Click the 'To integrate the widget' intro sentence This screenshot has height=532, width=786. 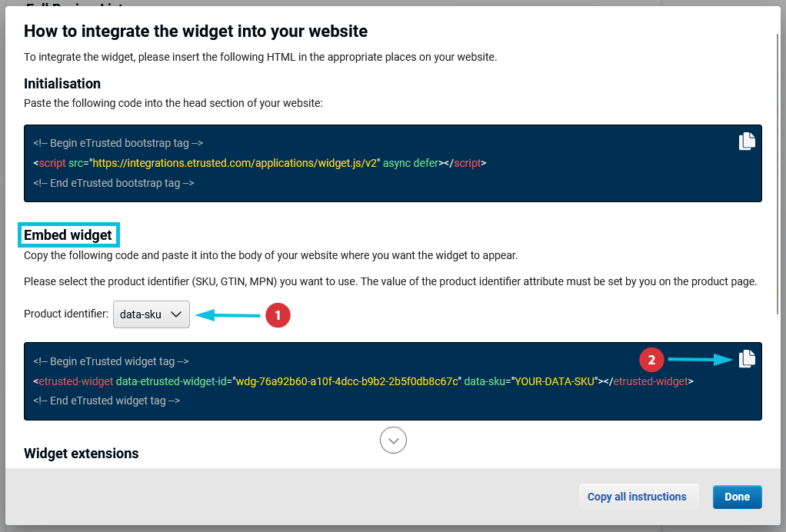261,57
